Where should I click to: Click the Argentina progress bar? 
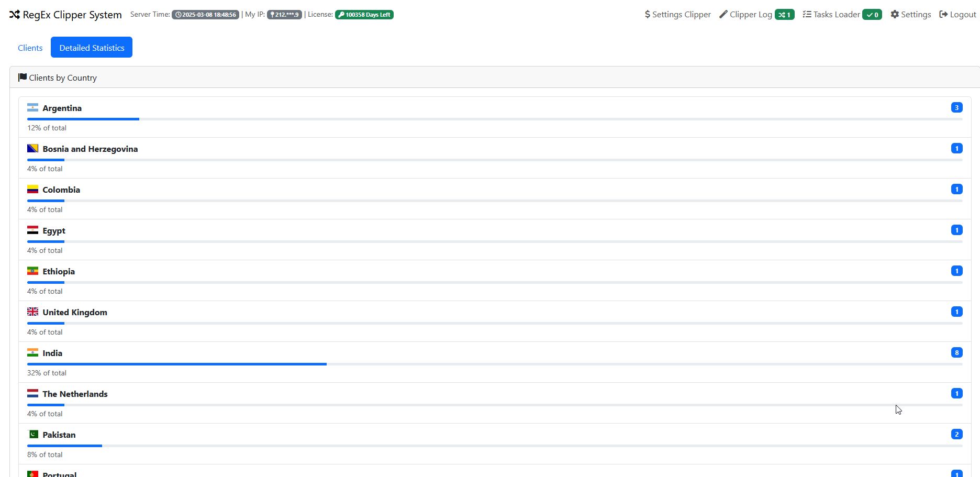pos(495,119)
